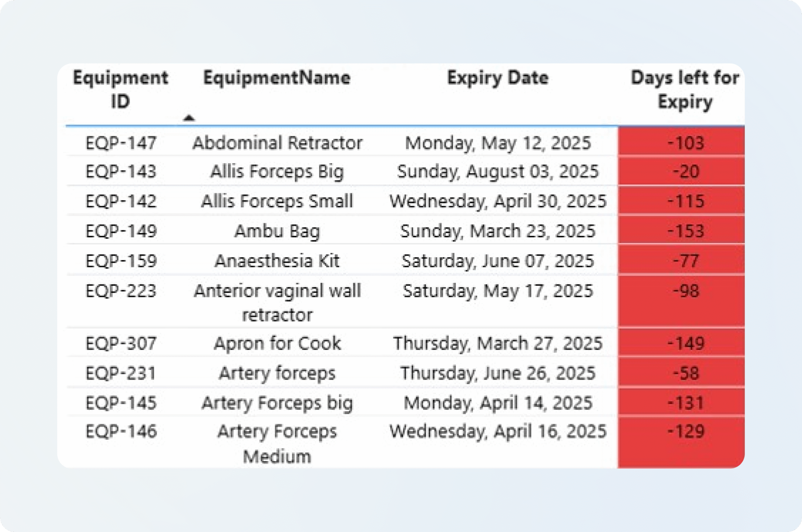Click the red -115 days cell
Screen dimensions: 802x532
tap(685, 201)
